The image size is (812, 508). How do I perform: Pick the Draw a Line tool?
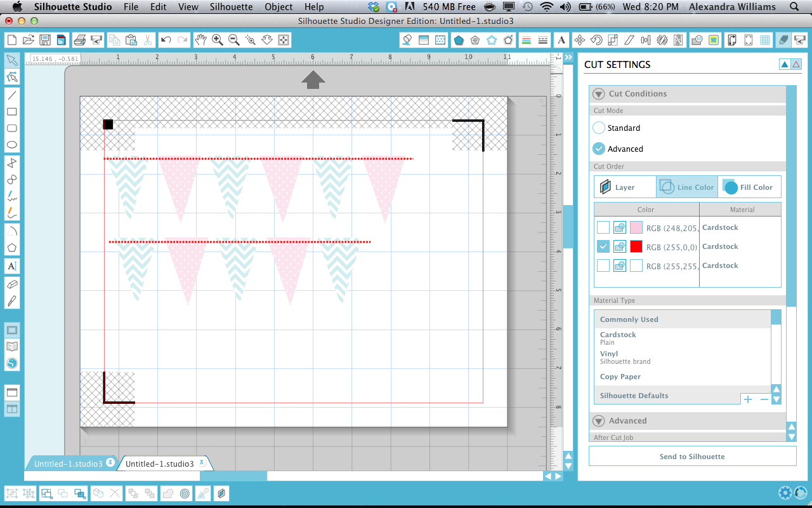coord(11,95)
